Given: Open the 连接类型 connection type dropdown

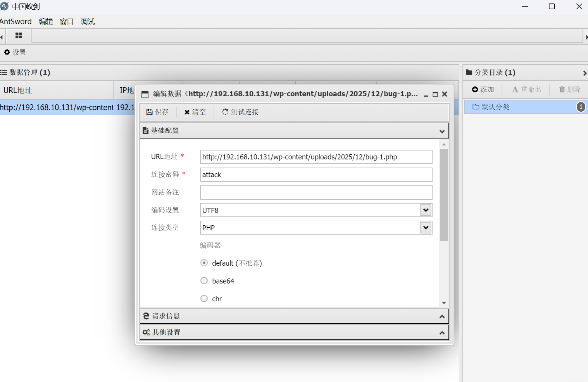Looking at the screenshot, I should tap(425, 228).
